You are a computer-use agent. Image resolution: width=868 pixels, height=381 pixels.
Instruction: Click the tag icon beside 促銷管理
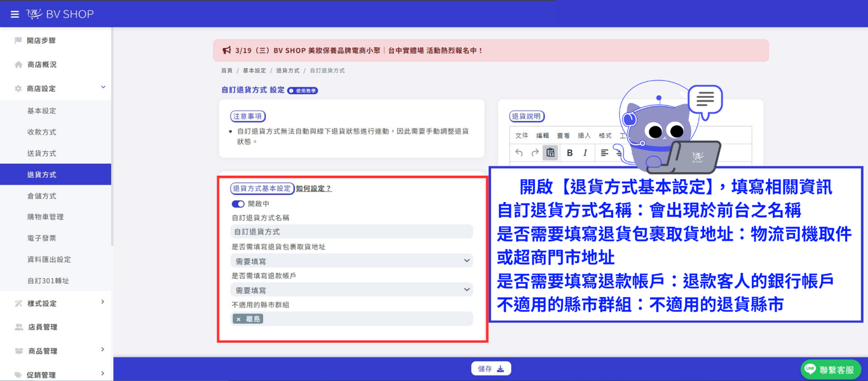pyautogui.click(x=18, y=375)
